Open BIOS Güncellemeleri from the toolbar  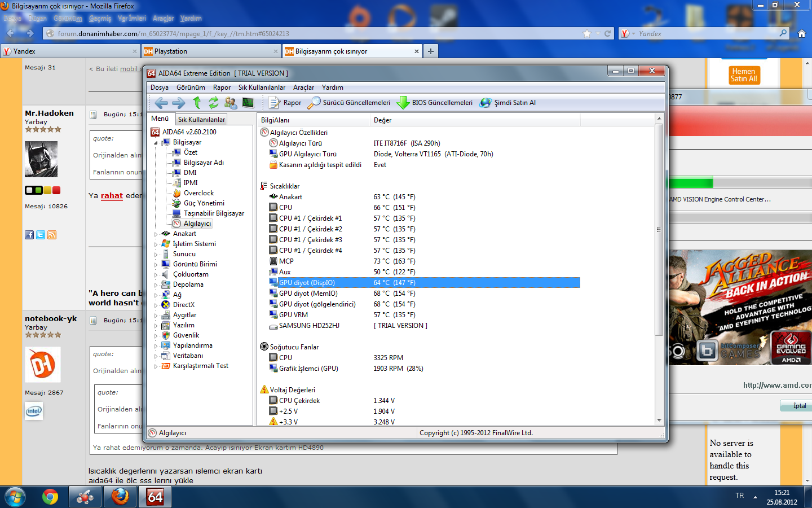pos(435,103)
